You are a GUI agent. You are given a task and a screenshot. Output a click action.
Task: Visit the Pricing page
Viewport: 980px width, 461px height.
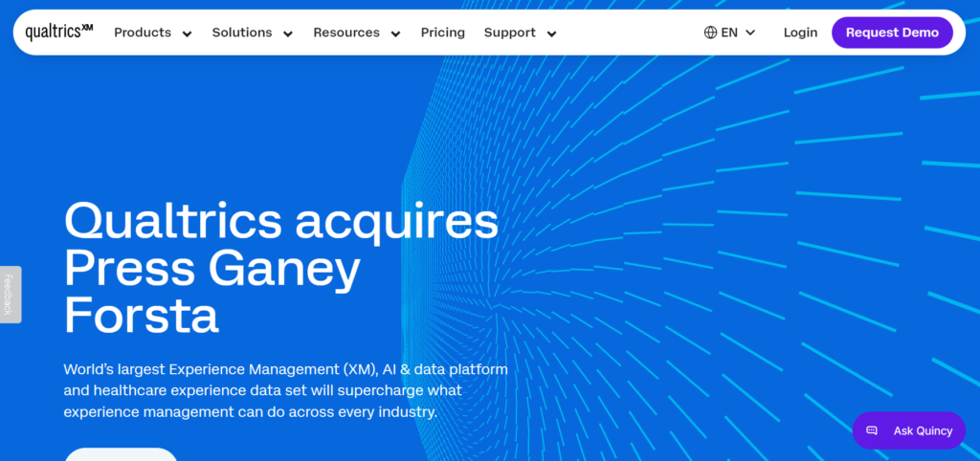[442, 33]
